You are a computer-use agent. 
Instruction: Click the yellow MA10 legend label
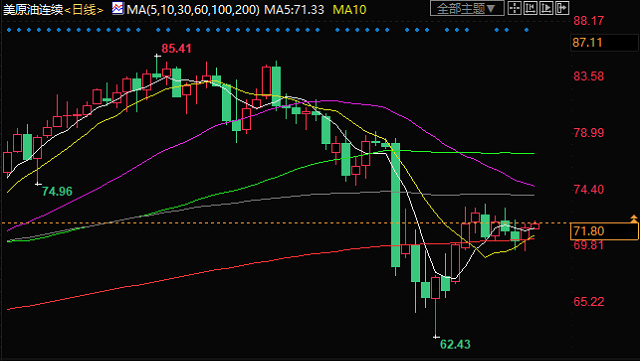pos(349,9)
